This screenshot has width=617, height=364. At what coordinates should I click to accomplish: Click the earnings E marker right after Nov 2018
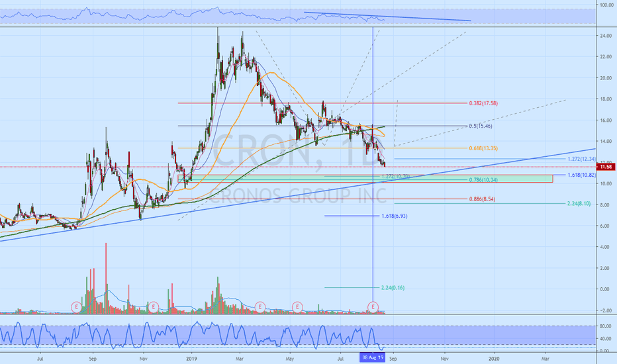(153, 307)
